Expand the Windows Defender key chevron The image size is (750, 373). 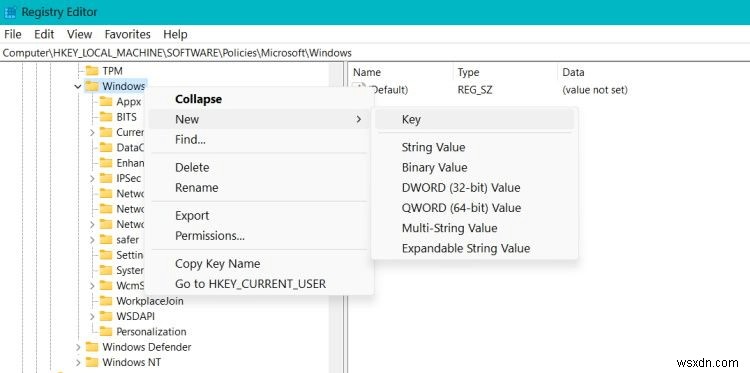pyautogui.click(x=78, y=347)
